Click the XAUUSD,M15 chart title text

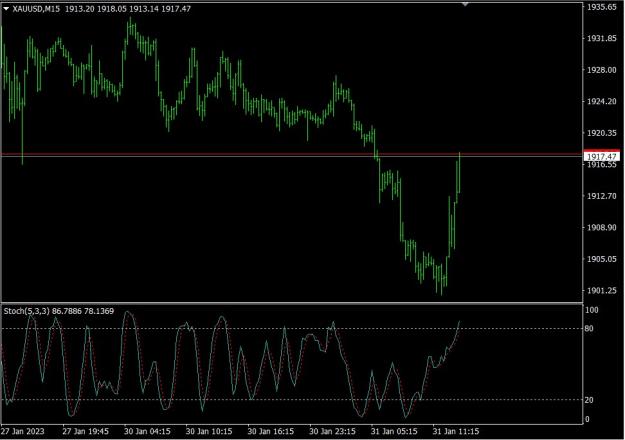pos(36,9)
